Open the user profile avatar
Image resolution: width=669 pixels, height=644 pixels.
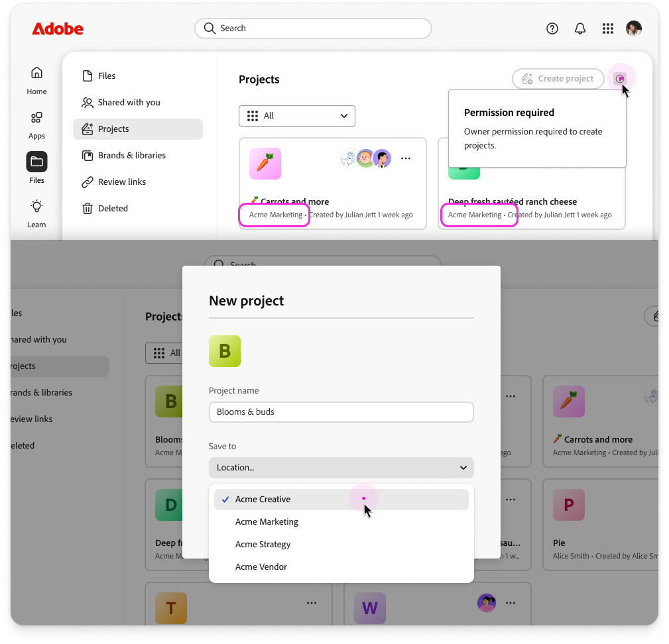tap(634, 28)
